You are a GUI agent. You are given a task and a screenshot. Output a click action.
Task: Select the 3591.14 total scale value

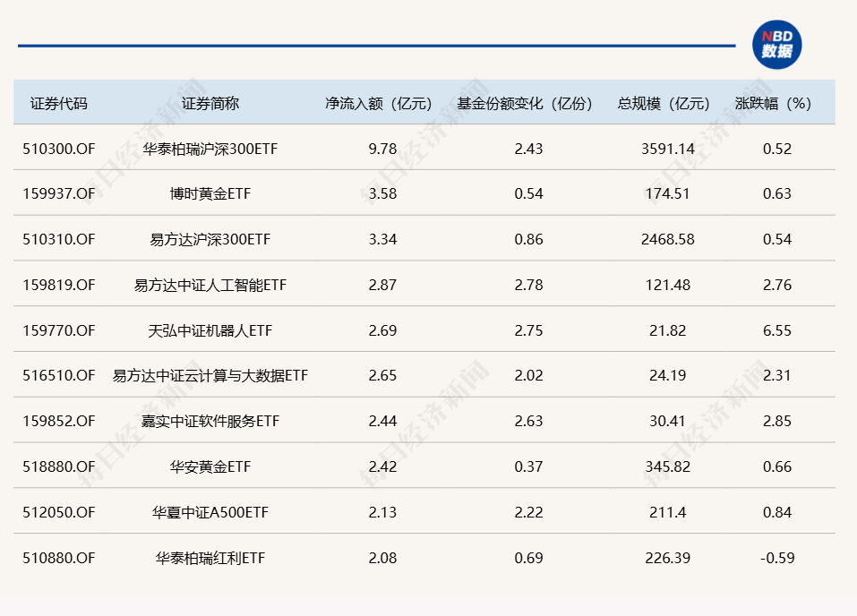point(667,149)
